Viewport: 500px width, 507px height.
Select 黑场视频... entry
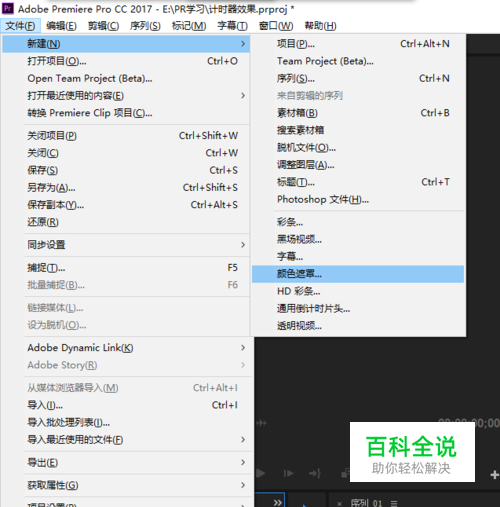358,239
